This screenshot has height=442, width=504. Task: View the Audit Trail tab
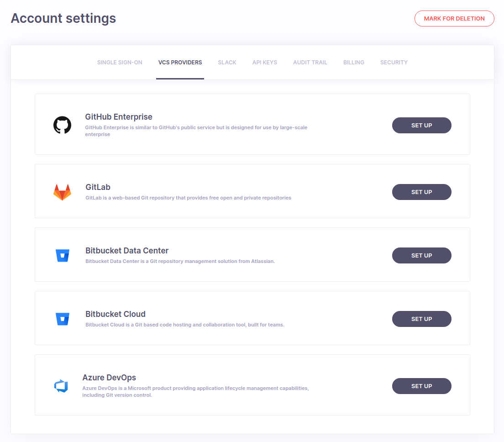coord(310,63)
